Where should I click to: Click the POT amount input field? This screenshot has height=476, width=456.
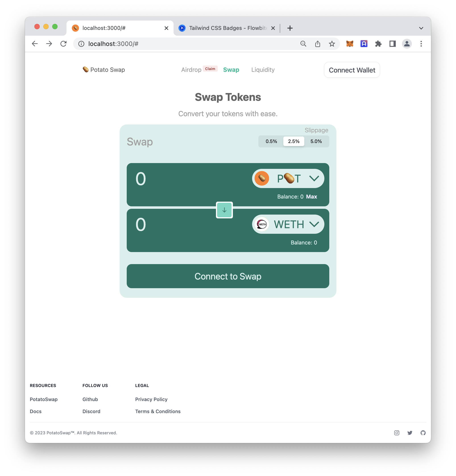click(x=185, y=179)
